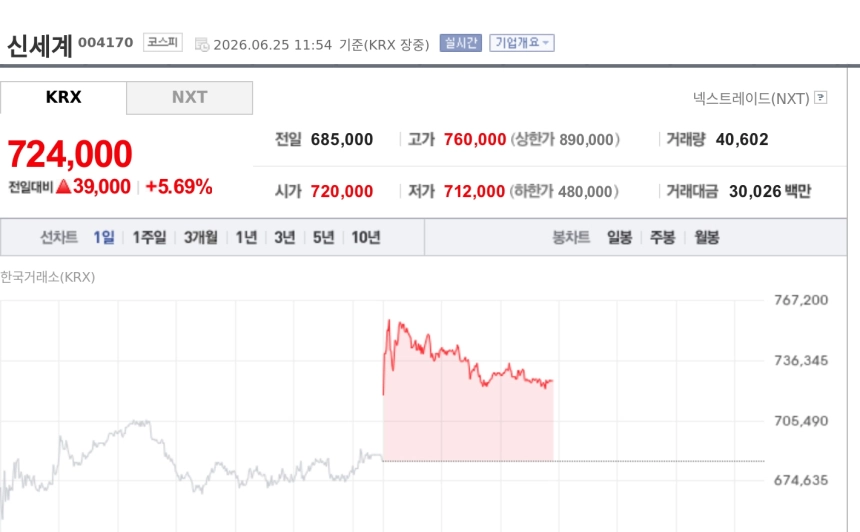Toggle the 실시간 real-time badge

[461, 43]
